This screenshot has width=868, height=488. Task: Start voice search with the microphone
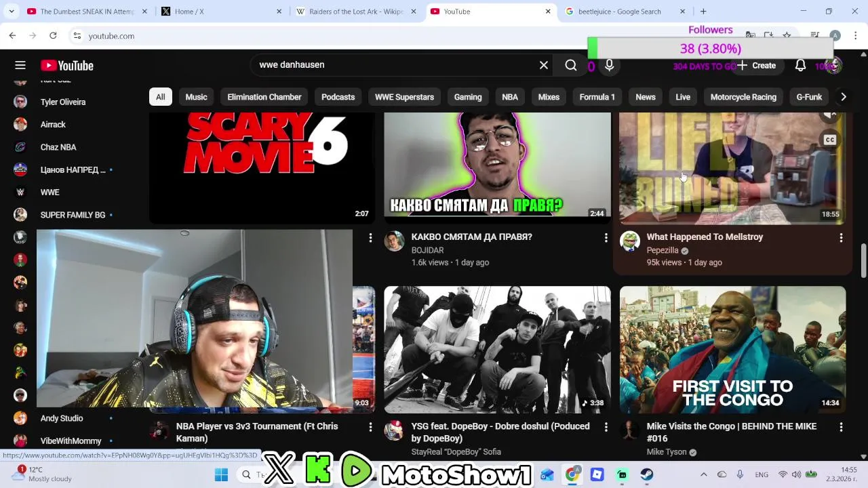pyautogui.click(x=610, y=65)
